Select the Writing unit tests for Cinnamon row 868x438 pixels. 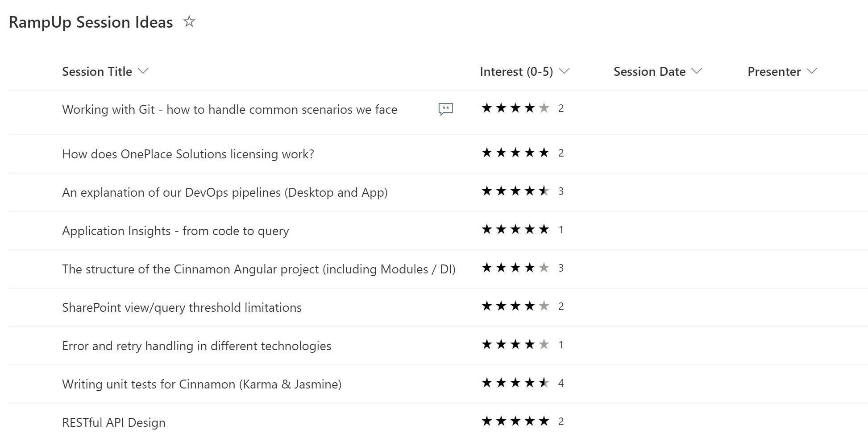click(202, 384)
